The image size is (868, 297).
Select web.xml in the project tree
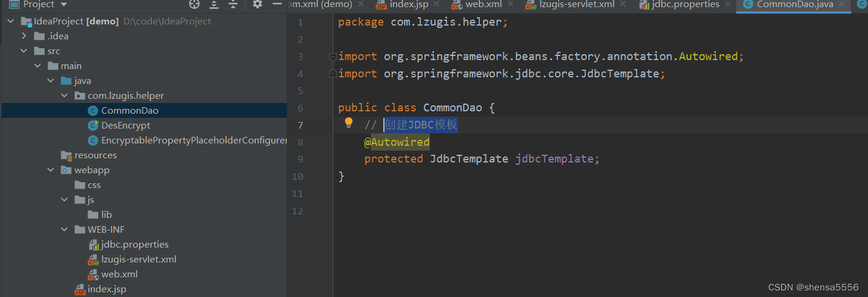pos(144,274)
